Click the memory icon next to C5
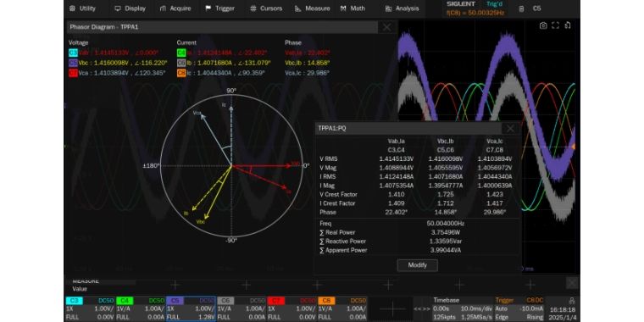Screen dimensions: 644x322 tap(521, 8)
